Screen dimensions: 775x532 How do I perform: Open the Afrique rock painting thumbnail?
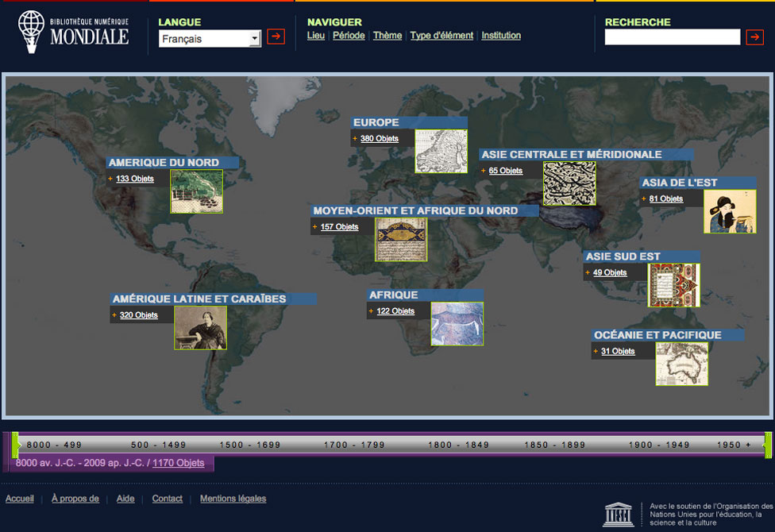pos(457,323)
